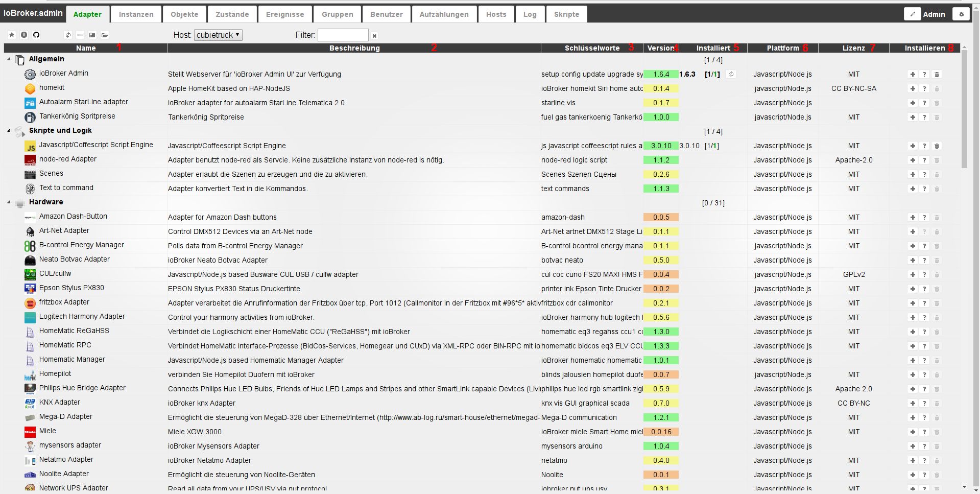Viewport: 980px width, 494px height.
Task: Click the star (favorites) toolbar icon
Action: click(x=12, y=35)
